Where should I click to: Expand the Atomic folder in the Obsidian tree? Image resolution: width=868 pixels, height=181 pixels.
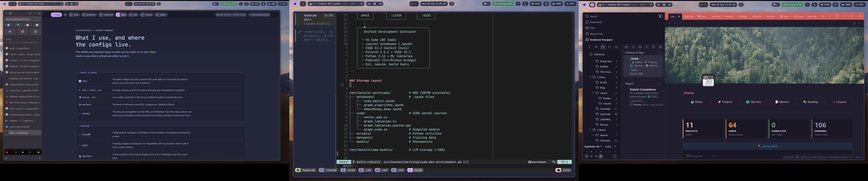(x=593, y=135)
